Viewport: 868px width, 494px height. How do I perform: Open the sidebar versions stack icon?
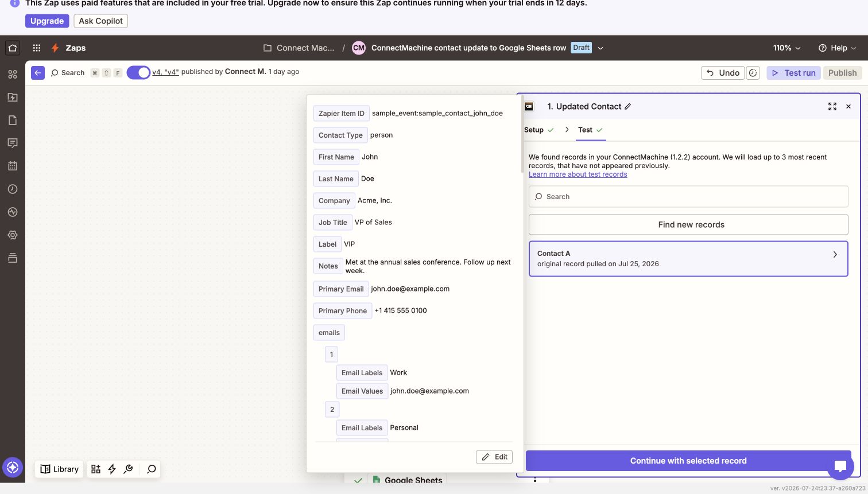pyautogui.click(x=13, y=258)
